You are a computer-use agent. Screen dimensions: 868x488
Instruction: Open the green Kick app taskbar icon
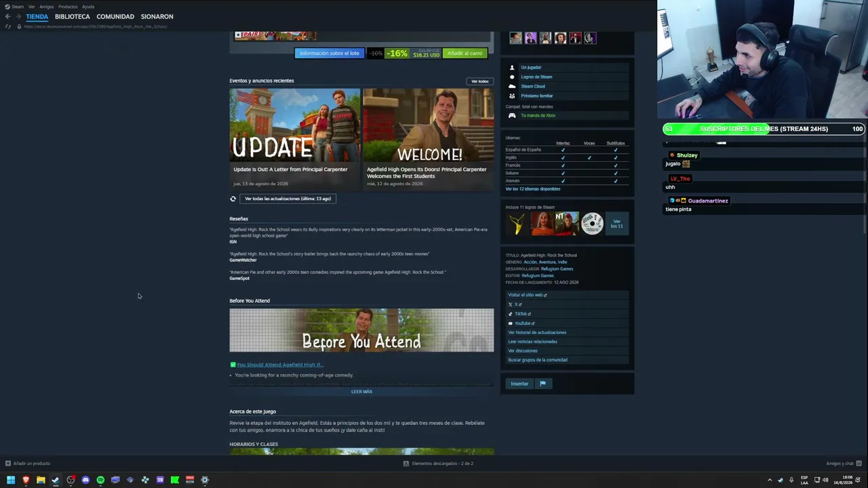(x=175, y=480)
